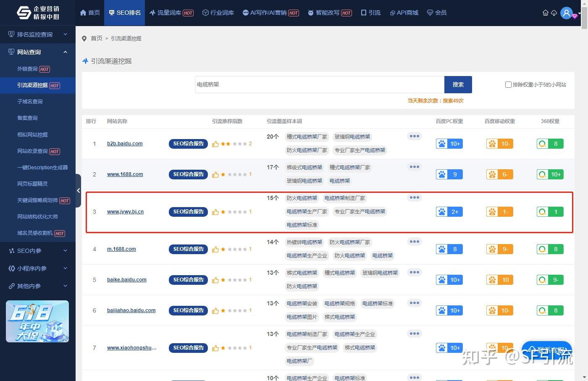
Task: Click keyword tag 电缆桥架标准 in www.jywy.bj.cn row
Action: pos(302,225)
